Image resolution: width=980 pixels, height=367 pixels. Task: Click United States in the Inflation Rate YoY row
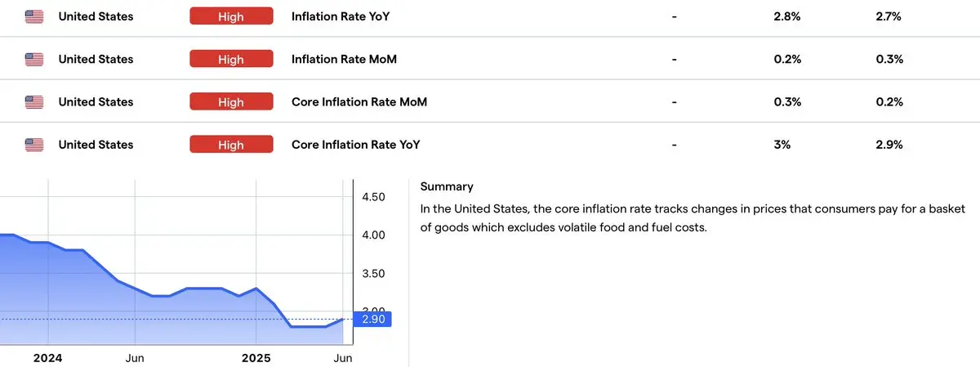click(96, 16)
